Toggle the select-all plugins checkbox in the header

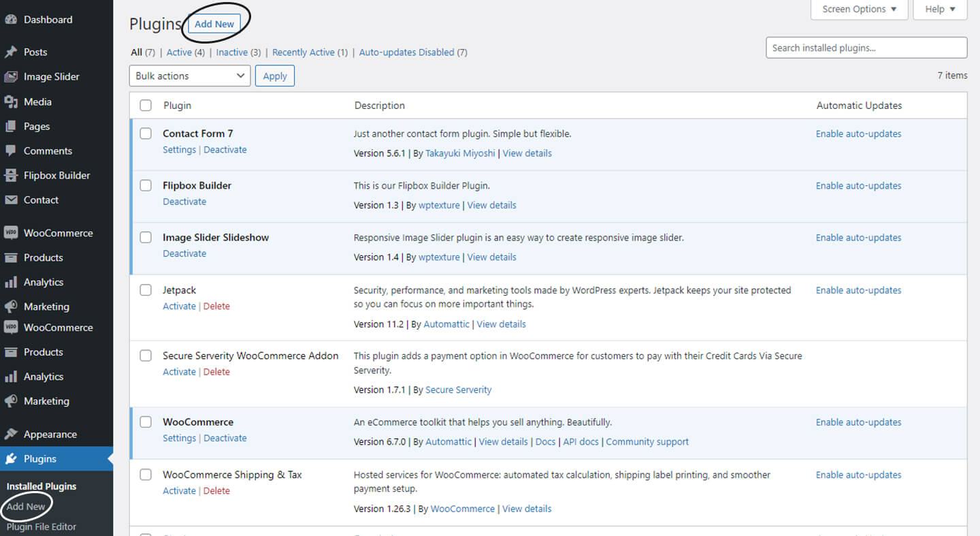click(x=146, y=106)
